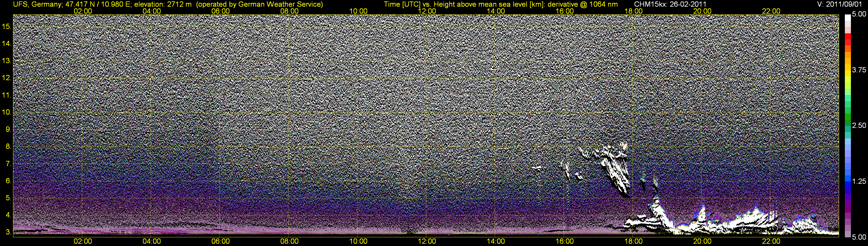Click top time axis label '12:00'
Screen dimensions: 868x246
427,11
